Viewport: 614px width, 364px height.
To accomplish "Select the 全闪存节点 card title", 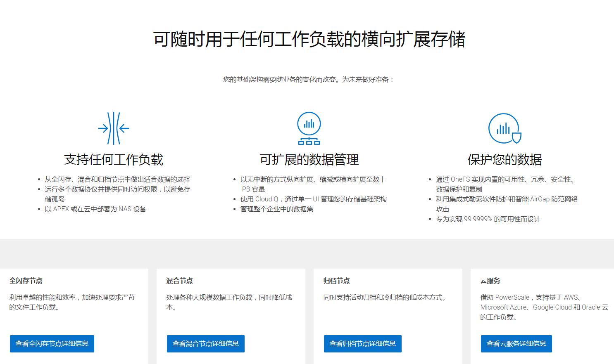I will pyautogui.click(x=26, y=281).
